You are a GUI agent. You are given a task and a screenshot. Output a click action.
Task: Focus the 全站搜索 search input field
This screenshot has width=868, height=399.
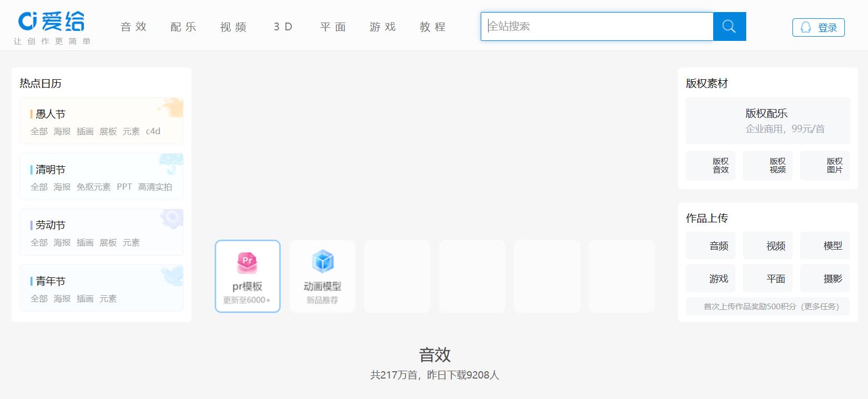point(597,26)
